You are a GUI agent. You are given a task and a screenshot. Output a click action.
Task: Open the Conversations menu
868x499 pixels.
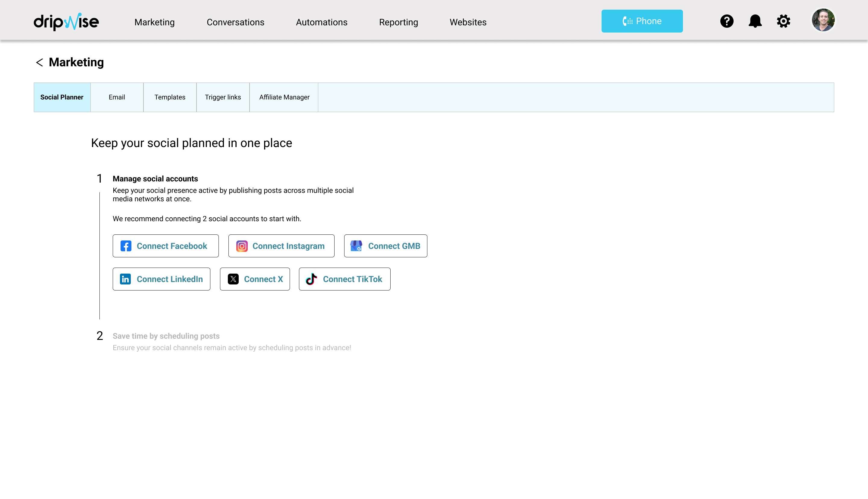(235, 22)
